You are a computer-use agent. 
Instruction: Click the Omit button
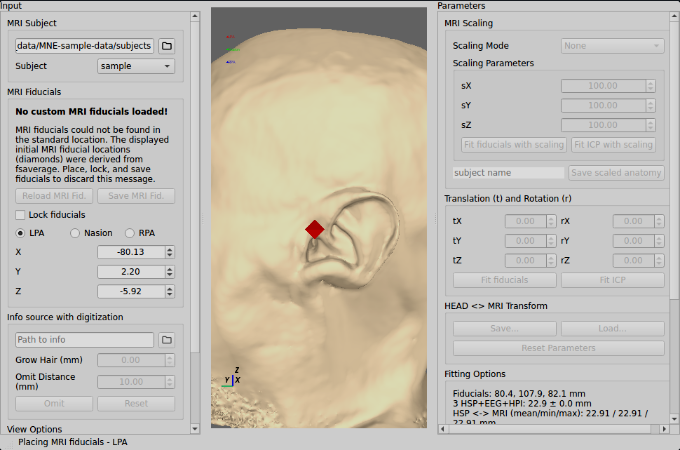pyautogui.click(x=54, y=404)
